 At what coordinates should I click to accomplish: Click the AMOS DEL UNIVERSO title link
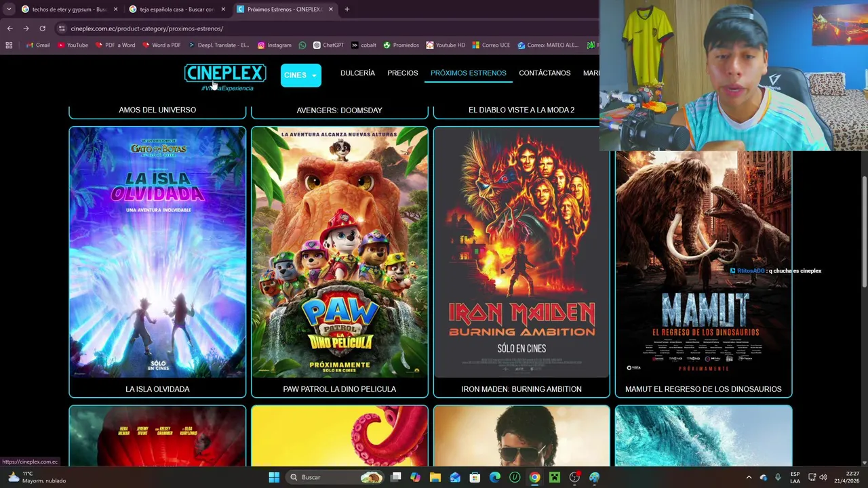(157, 110)
